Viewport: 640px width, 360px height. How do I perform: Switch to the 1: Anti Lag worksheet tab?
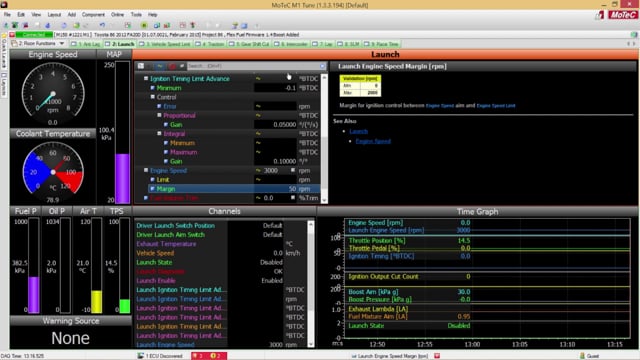pyautogui.click(x=86, y=44)
